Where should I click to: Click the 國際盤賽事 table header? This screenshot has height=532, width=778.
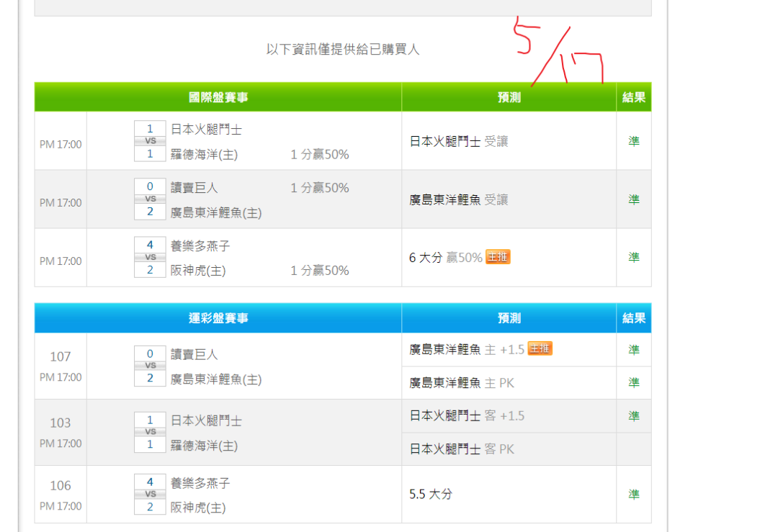tap(218, 97)
